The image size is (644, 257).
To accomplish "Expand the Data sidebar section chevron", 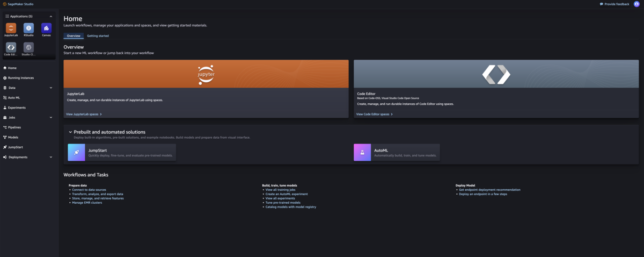I will (x=51, y=88).
